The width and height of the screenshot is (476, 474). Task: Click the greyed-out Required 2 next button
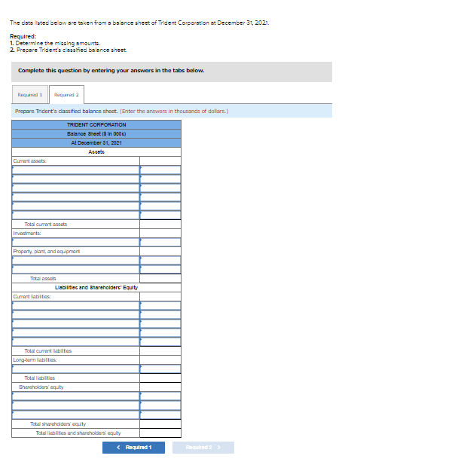[x=203, y=448]
